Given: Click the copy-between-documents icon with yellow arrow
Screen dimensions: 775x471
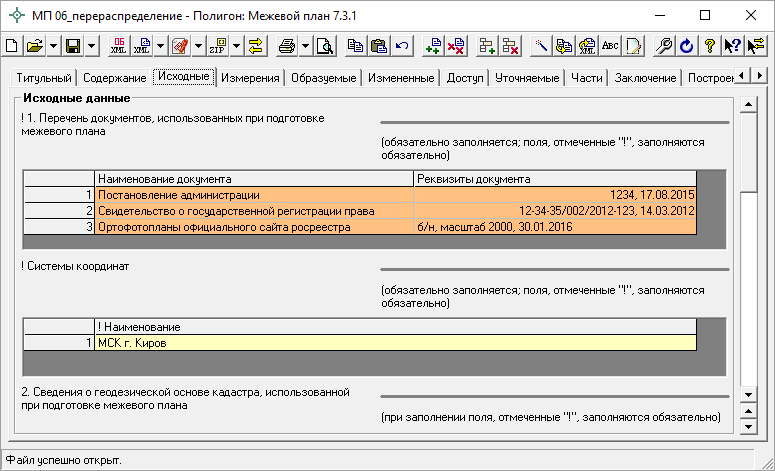Looking at the screenshot, I should tap(564, 46).
